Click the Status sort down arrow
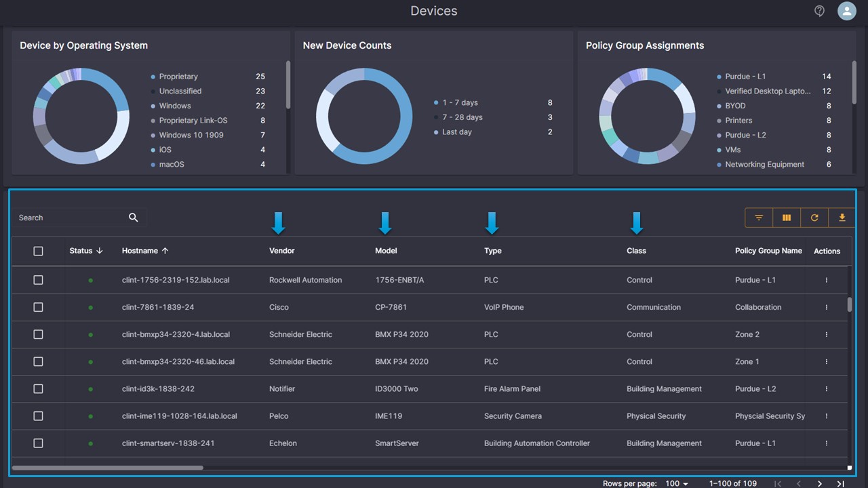This screenshot has width=868, height=488. [x=100, y=251]
